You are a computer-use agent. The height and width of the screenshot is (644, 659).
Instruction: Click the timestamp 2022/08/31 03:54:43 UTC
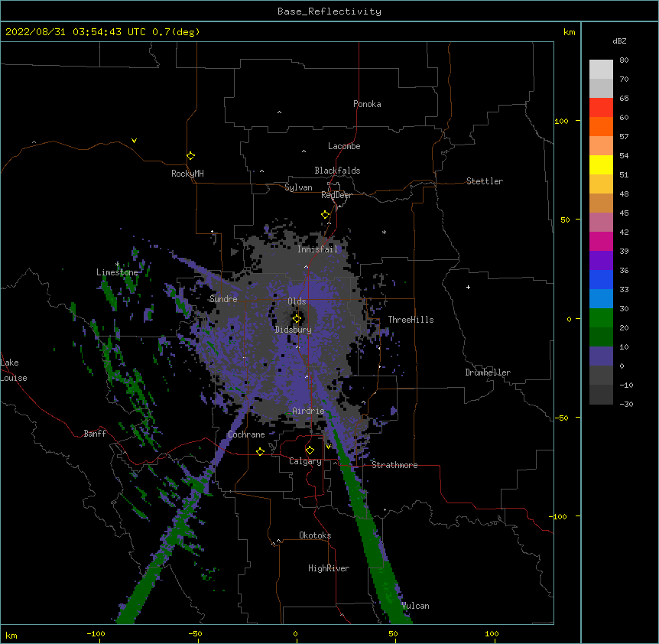click(x=75, y=32)
